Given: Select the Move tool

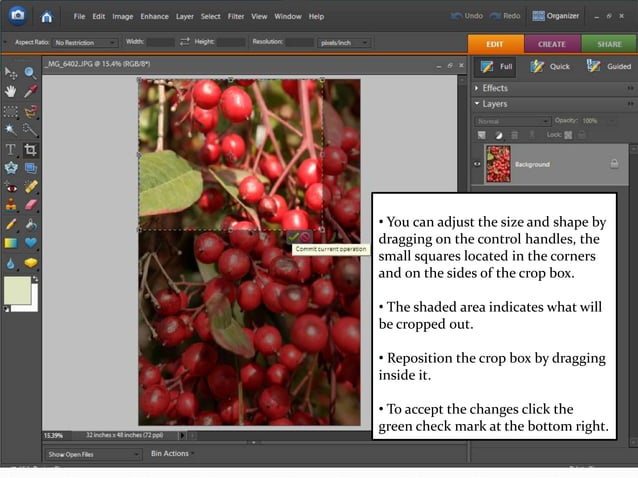Looking at the screenshot, I should (x=11, y=73).
